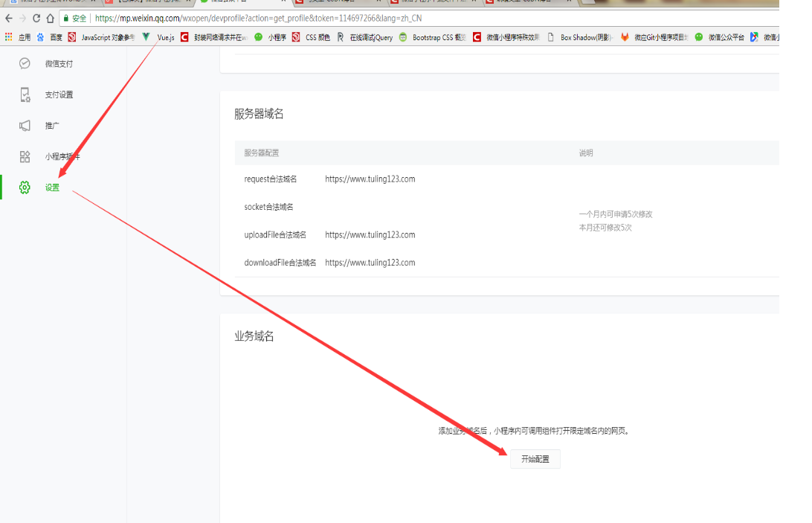Click the 本月还可修改5次 note
Viewport: 812px width, 523px height.
(605, 228)
